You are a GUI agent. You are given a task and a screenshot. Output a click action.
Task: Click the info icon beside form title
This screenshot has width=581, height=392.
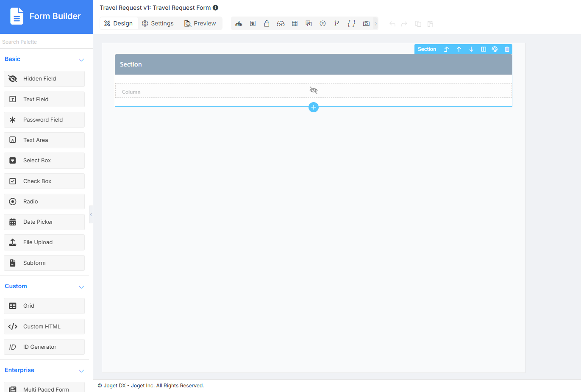coord(215,8)
